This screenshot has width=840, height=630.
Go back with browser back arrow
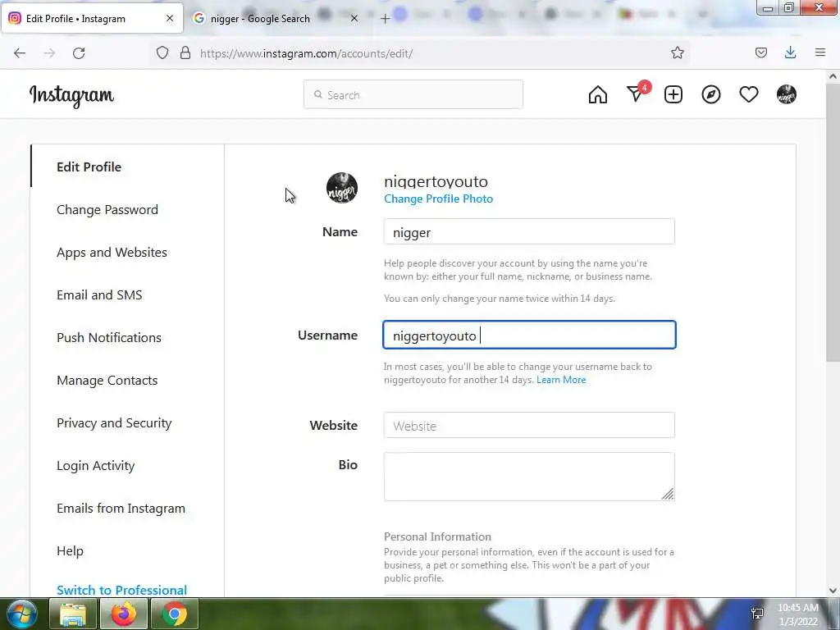tap(20, 53)
